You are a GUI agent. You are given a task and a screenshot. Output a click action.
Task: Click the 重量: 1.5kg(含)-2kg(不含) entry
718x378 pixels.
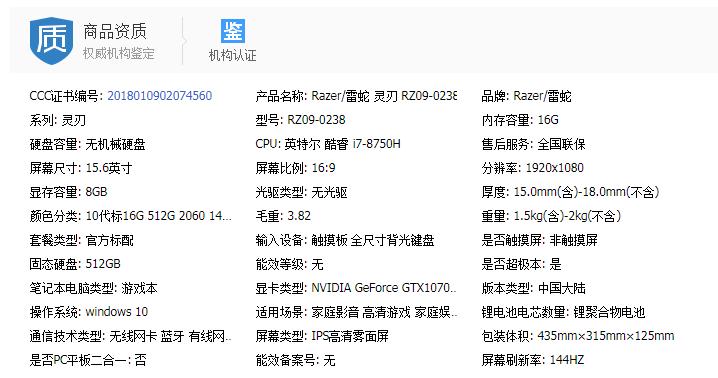click(551, 216)
